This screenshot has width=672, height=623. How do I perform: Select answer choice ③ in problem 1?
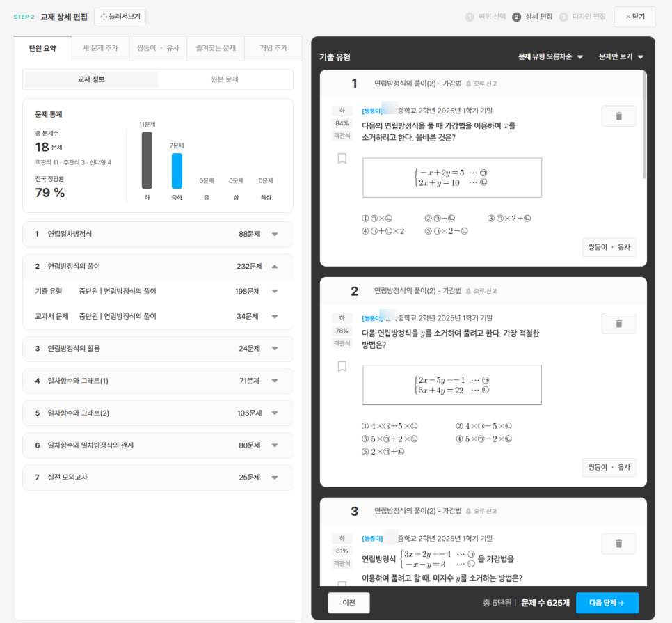pyautogui.click(x=509, y=219)
